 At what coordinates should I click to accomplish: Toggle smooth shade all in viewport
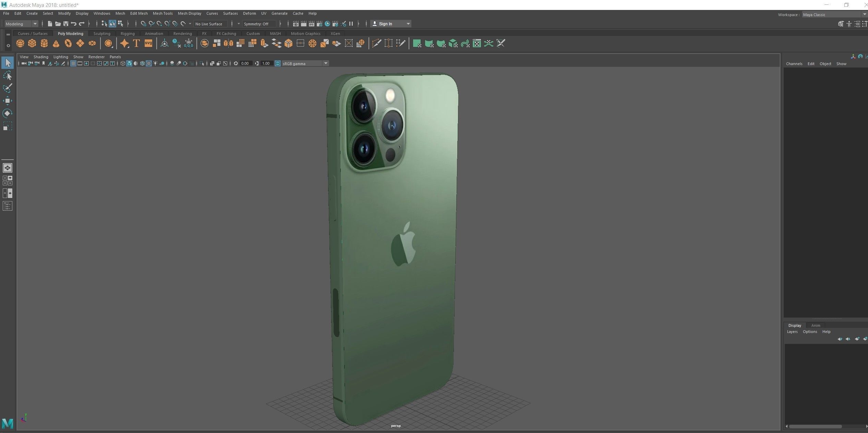click(x=129, y=63)
